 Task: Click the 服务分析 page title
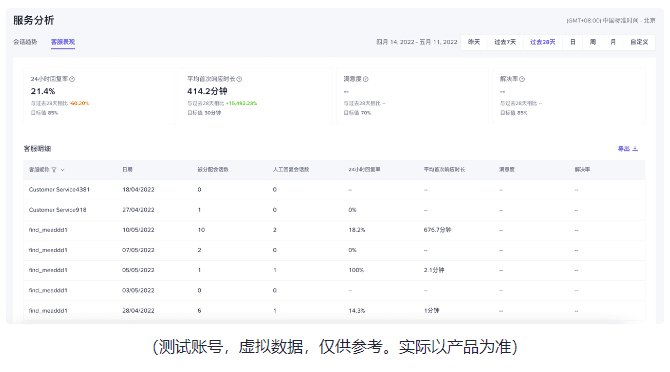34,20
